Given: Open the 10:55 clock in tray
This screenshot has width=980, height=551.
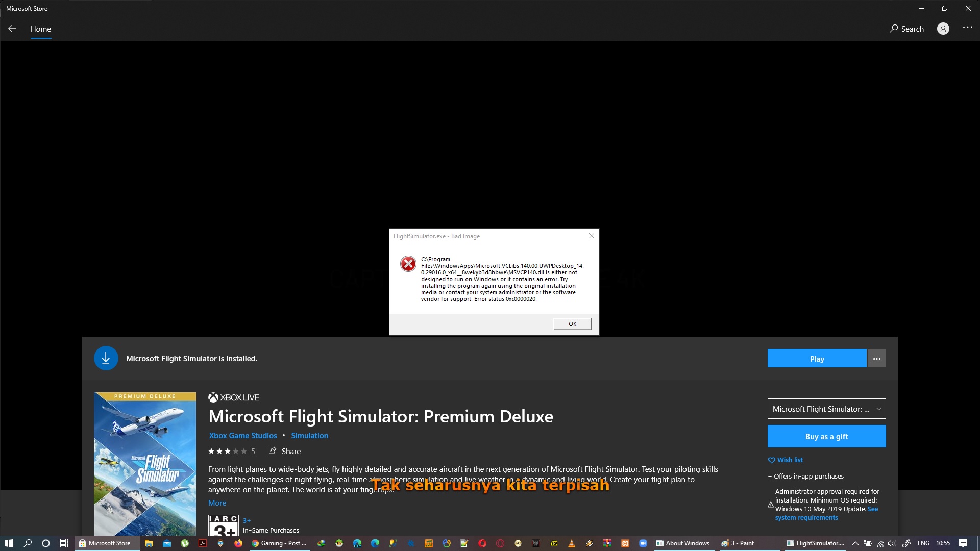Looking at the screenshot, I should (x=943, y=543).
